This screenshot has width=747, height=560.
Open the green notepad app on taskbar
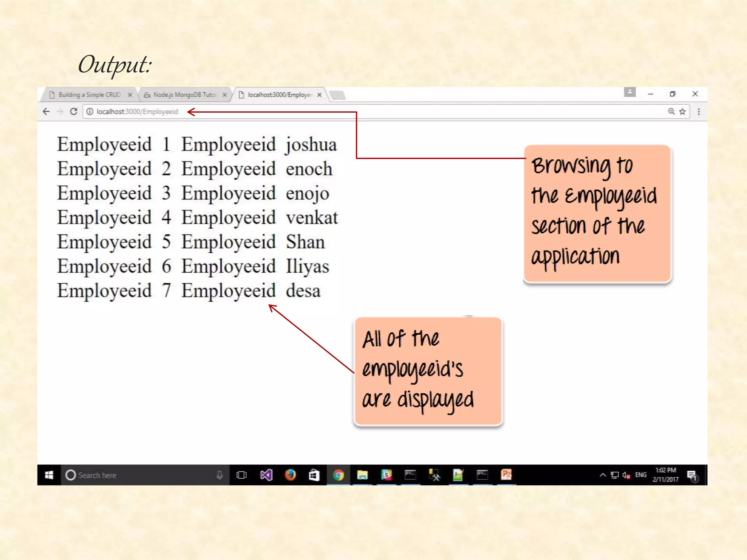point(458,475)
